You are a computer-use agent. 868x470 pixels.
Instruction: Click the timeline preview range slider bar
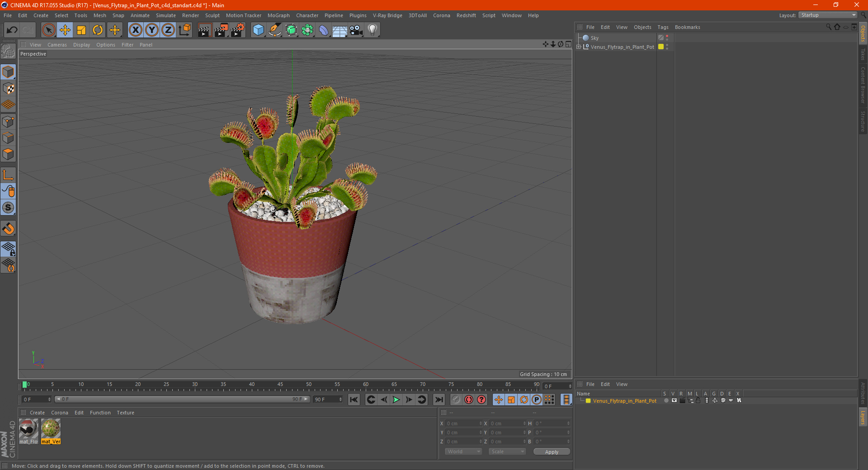click(x=182, y=399)
